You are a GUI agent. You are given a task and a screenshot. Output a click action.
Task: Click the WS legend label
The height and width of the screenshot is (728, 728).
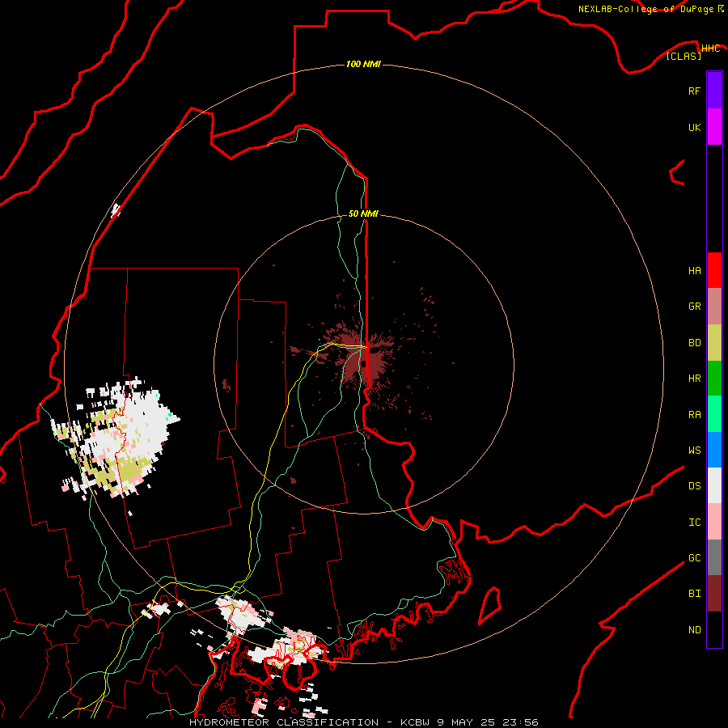[694, 451]
